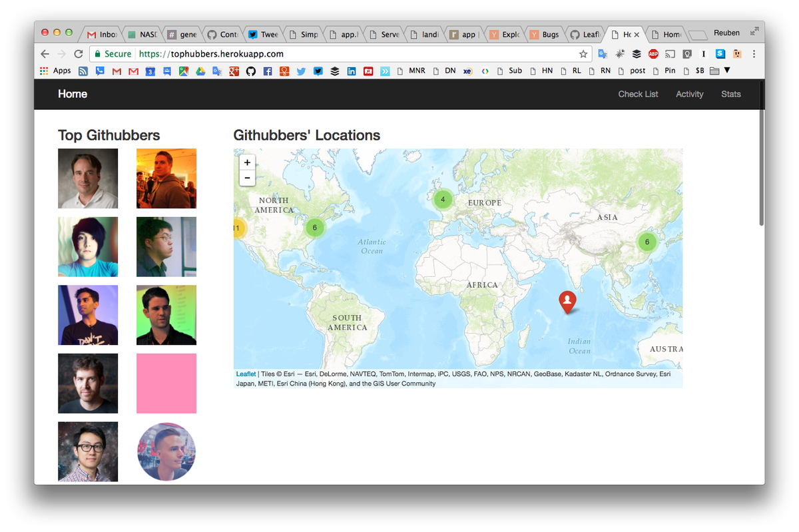This screenshot has width=799, height=532.
Task: Open the Adblock Plus extension
Action: (x=654, y=54)
